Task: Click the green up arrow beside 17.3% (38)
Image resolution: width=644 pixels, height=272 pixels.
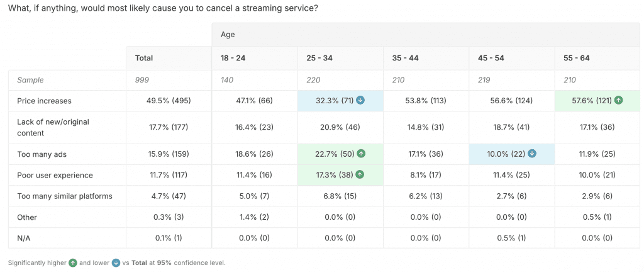Action: click(x=361, y=175)
